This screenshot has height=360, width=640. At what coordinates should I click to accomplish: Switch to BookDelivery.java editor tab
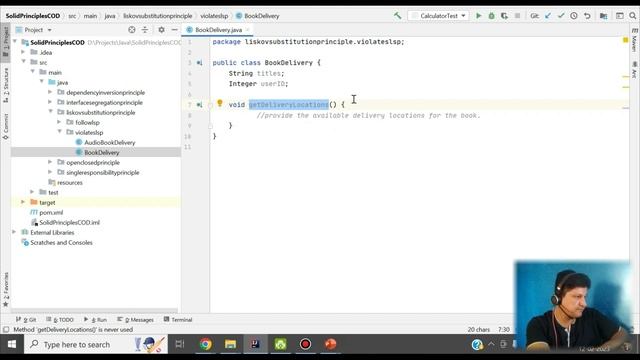(218, 30)
